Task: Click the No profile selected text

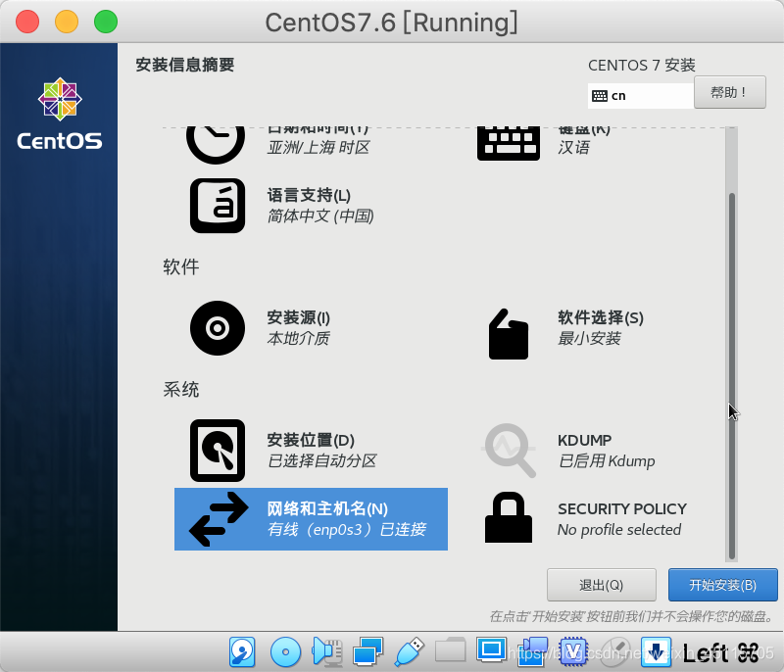Action: pos(619,530)
